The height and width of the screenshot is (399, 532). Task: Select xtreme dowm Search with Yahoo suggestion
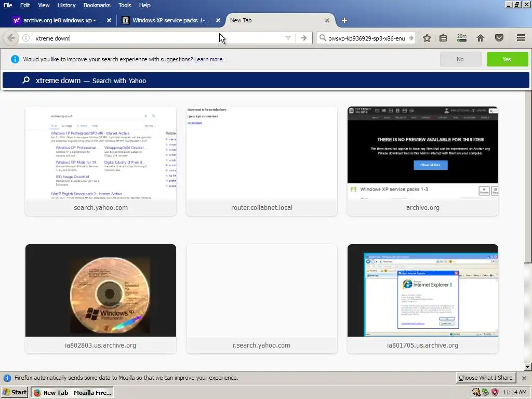tap(265, 81)
